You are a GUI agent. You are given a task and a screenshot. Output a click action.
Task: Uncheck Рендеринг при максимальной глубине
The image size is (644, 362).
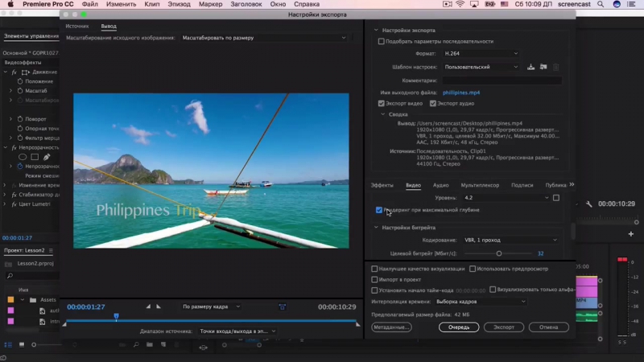tap(379, 210)
